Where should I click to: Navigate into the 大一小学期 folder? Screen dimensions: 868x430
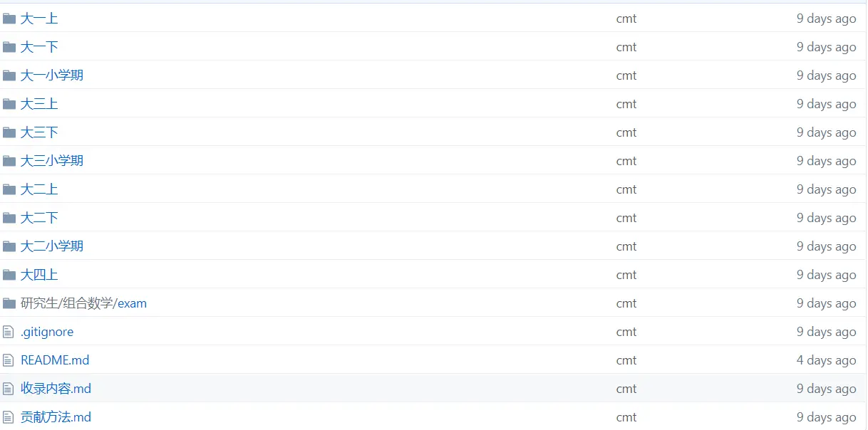tap(52, 75)
